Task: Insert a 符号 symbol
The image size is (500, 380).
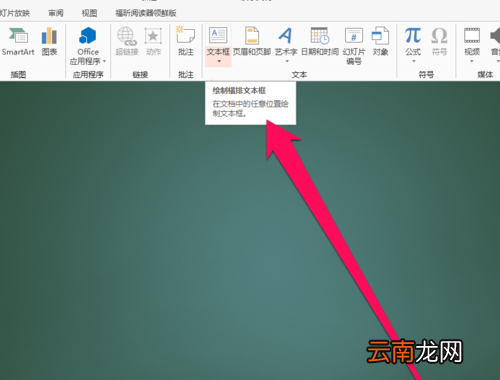Action: point(439,41)
